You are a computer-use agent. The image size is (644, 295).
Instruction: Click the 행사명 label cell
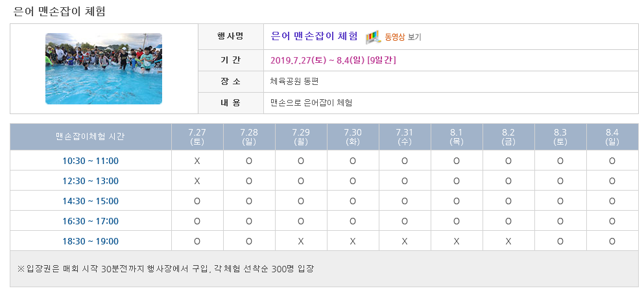[x=231, y=36]
